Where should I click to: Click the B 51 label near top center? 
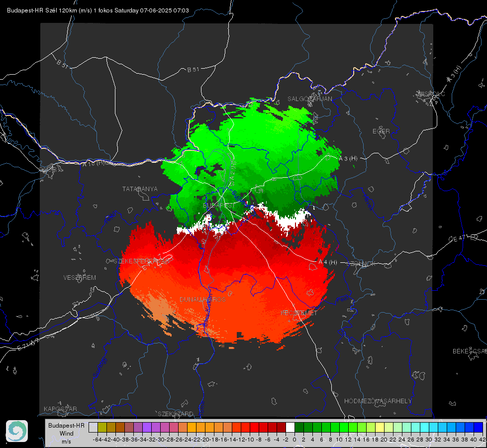[193, 70]
